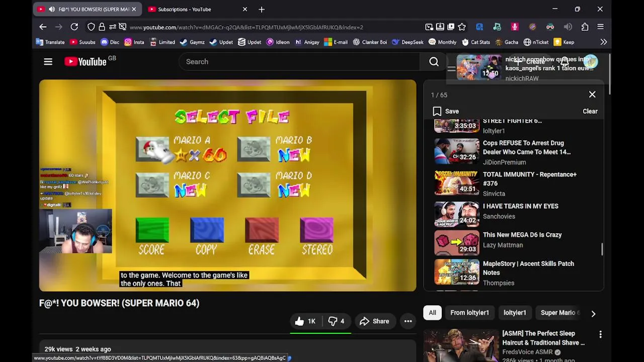Image resolution: width=644 pixels, height=362 pixels.
Task: Dislike the video with thumbs down
Action: click(337, 321)
